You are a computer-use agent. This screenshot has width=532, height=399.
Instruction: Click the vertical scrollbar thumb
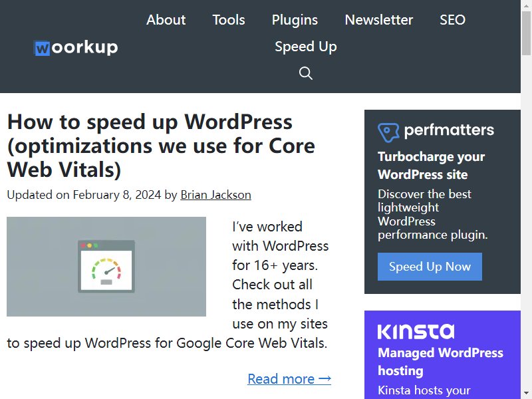[527, 32]
